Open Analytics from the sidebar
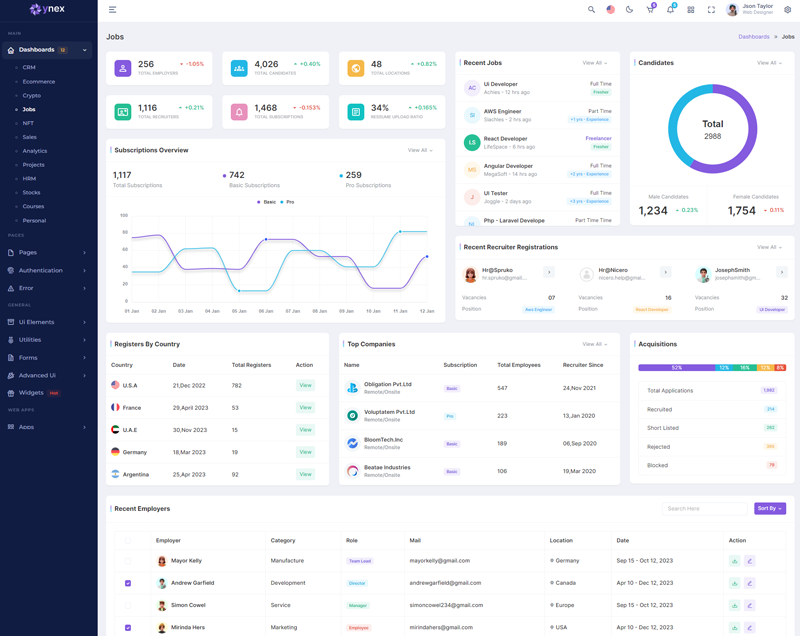 35,151
